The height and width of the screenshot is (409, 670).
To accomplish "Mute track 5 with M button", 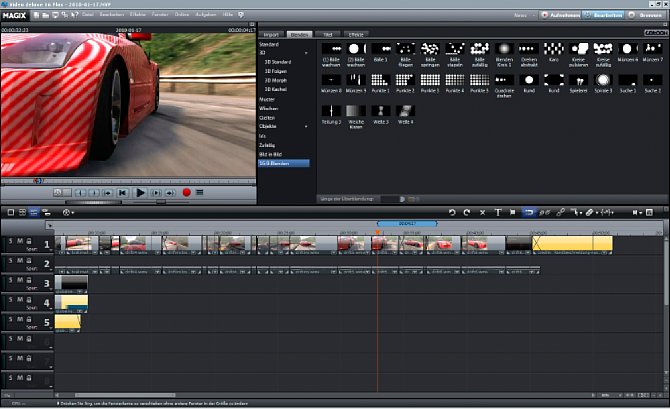I will point(20,319).
